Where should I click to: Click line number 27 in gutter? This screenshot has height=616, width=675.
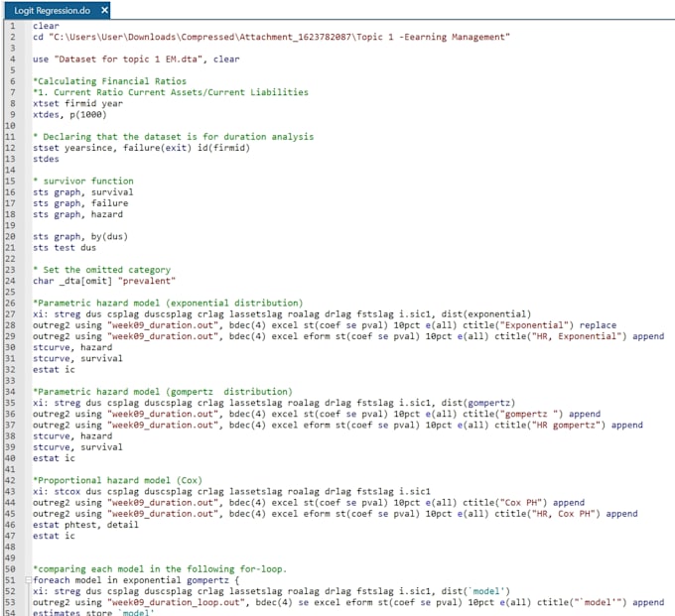pos(10,314)
